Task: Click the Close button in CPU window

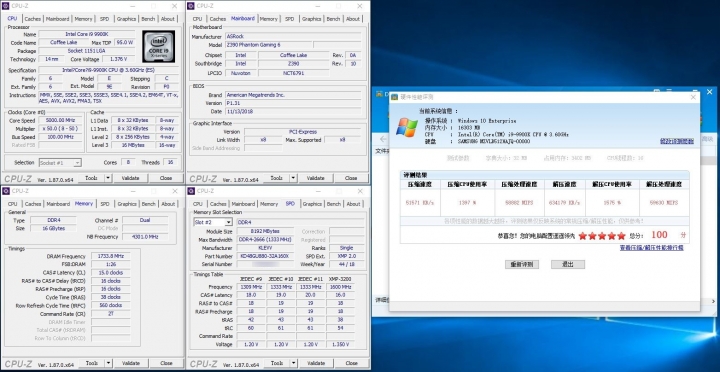Action: 166,178
